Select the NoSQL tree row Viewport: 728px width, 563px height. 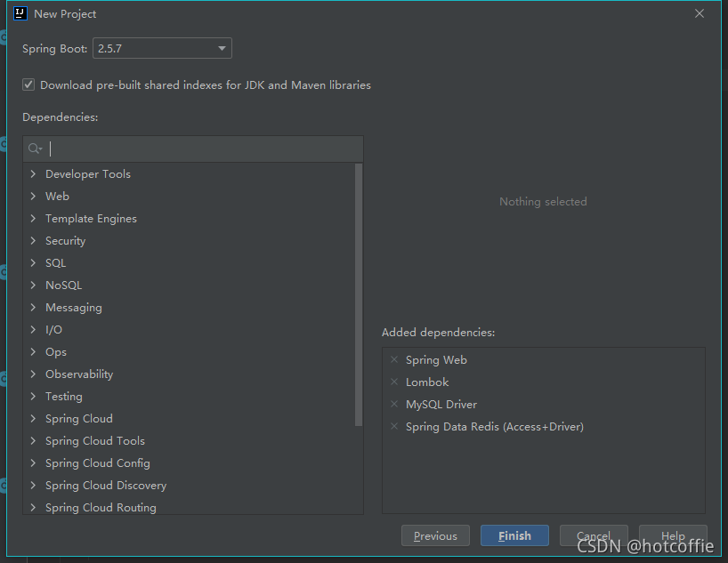[189, 285]
